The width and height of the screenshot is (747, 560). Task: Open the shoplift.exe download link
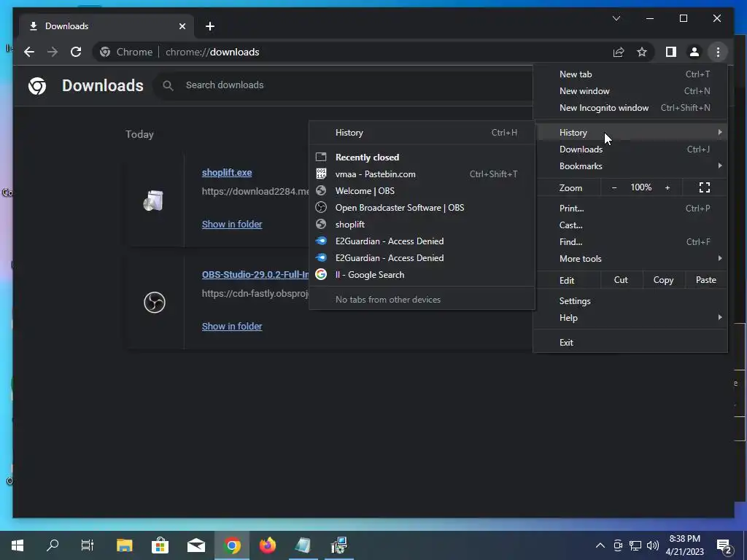pos(227,172)
